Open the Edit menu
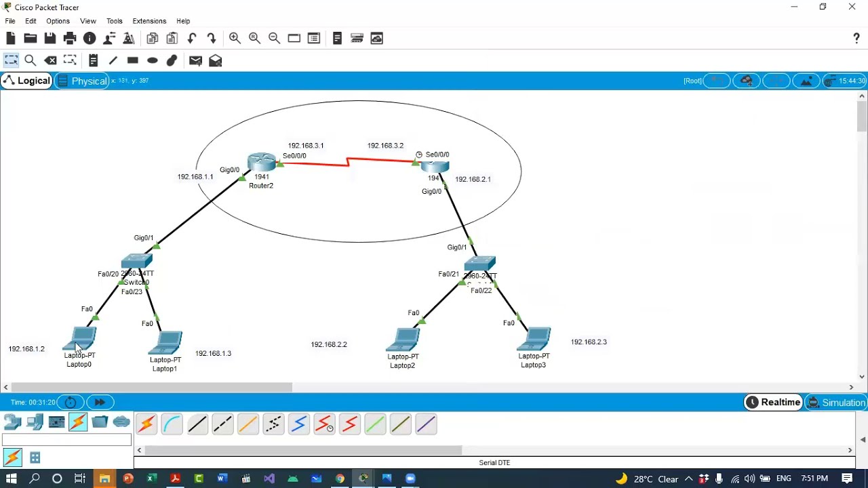 click(x=31, y=21)
